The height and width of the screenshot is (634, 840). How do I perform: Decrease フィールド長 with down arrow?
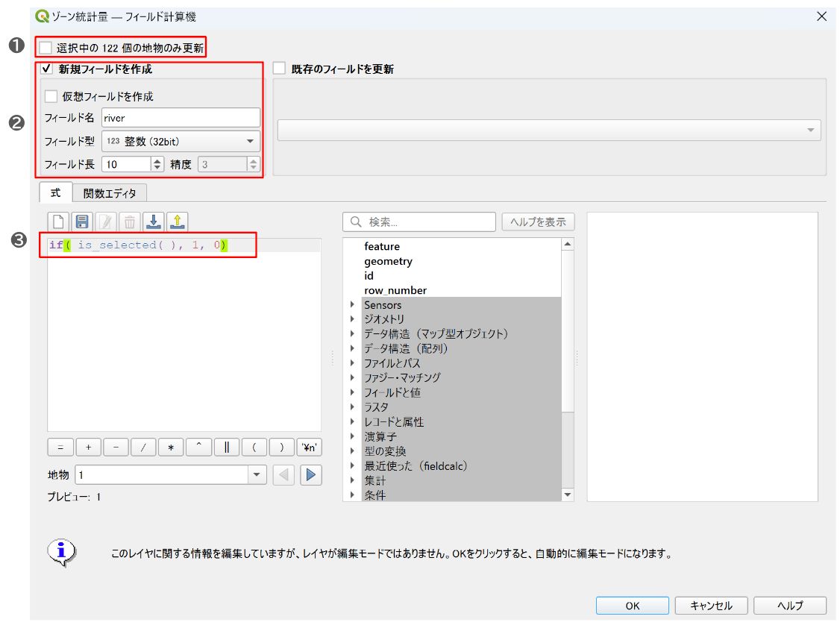click(x=157, y=168)
